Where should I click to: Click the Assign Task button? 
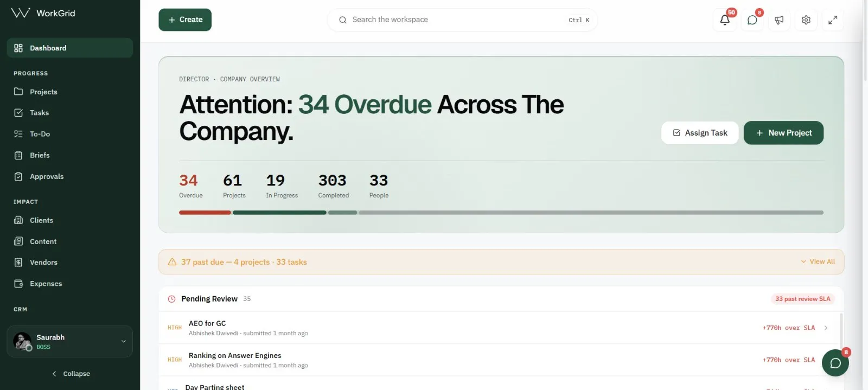[700, 133]
